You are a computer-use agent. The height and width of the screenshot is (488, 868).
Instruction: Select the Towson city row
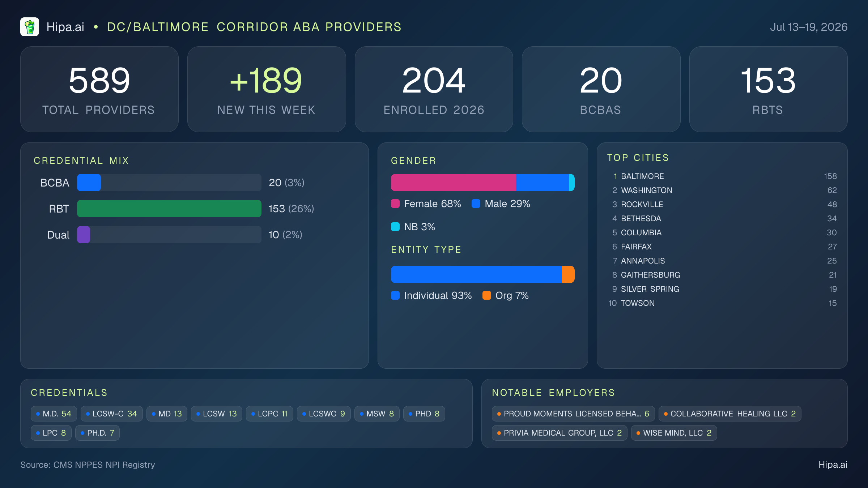pyautogui.click(x=722, y=303)
